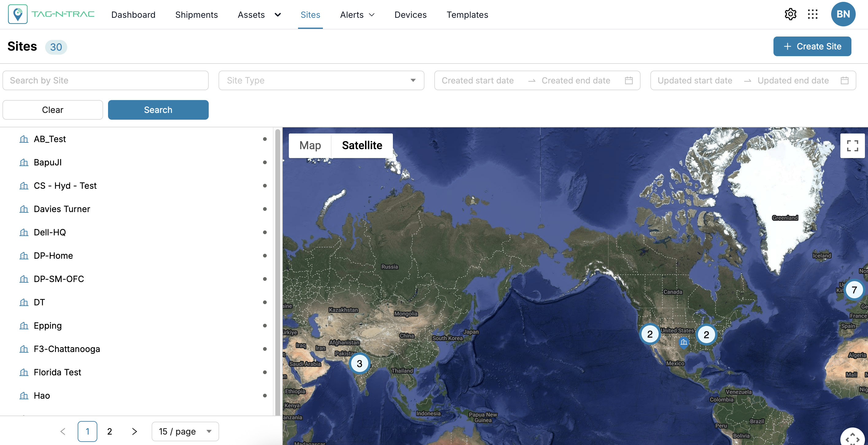Viewport: 868px width, 445px height.
Task: Enter fullscreen map view
Action: [x=852, y=145]
